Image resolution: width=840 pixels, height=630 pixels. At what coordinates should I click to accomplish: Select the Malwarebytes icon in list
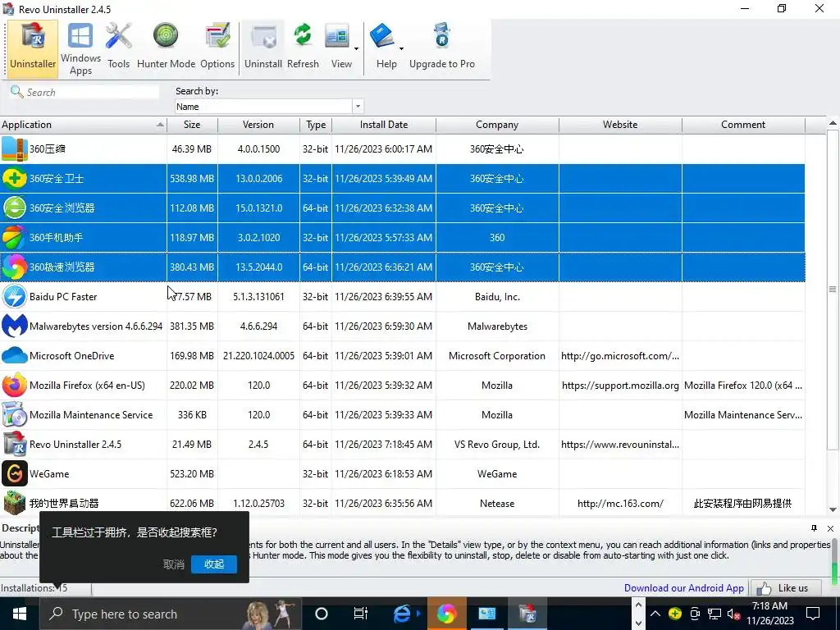point(15,326)
